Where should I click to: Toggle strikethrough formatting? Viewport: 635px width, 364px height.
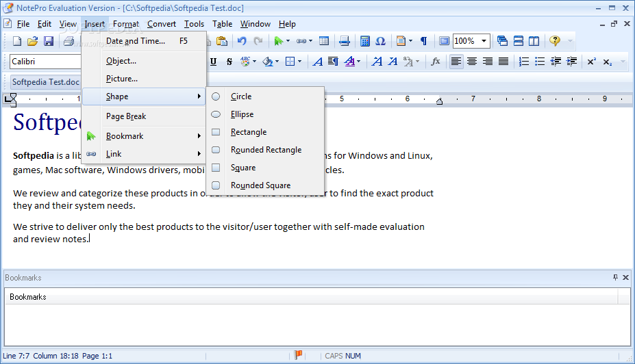(229, 62)
